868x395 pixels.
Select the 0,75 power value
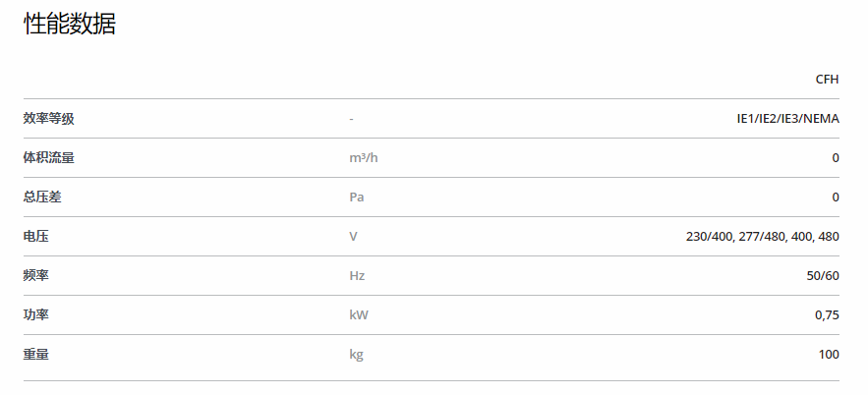(x=827, y=315)
